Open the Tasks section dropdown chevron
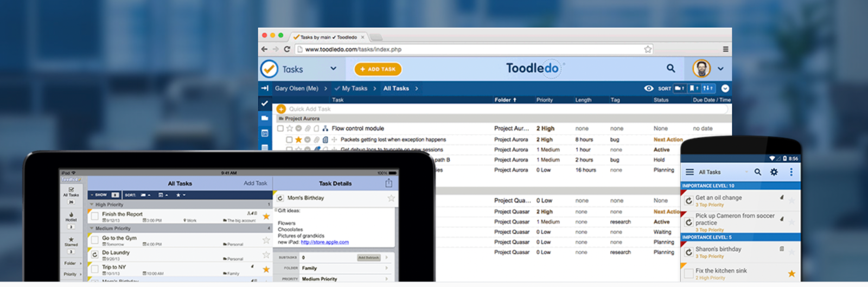Image resolution: width=868 pixels, height=287 pixels. tap(333, 68)
